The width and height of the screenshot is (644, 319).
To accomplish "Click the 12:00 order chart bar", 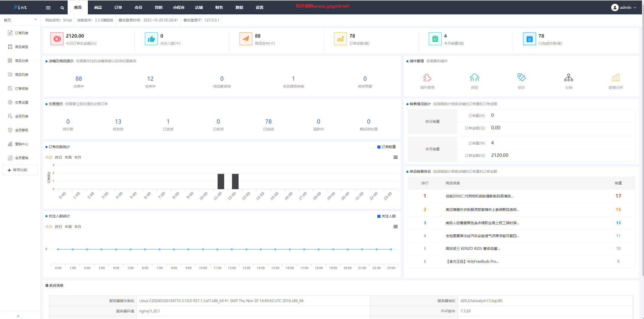I will point(235,181).
